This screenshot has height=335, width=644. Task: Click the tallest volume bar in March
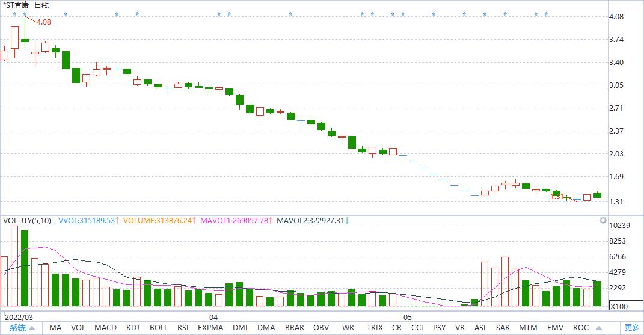(x=15, y=266)
